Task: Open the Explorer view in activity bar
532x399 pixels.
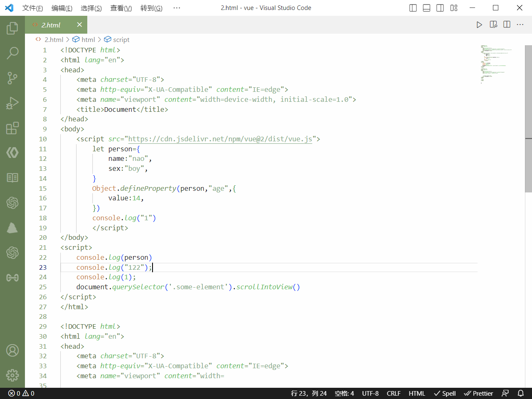Action: (x=12, y=28)
